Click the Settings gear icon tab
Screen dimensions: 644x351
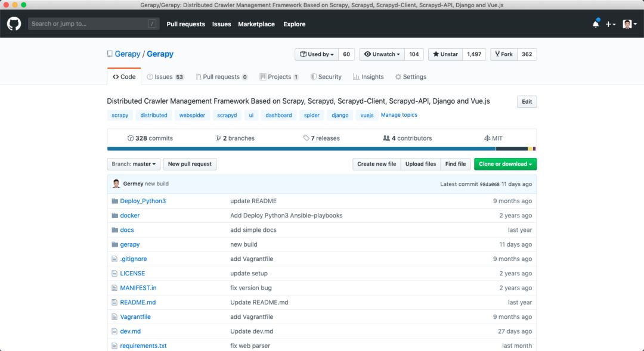398,77
